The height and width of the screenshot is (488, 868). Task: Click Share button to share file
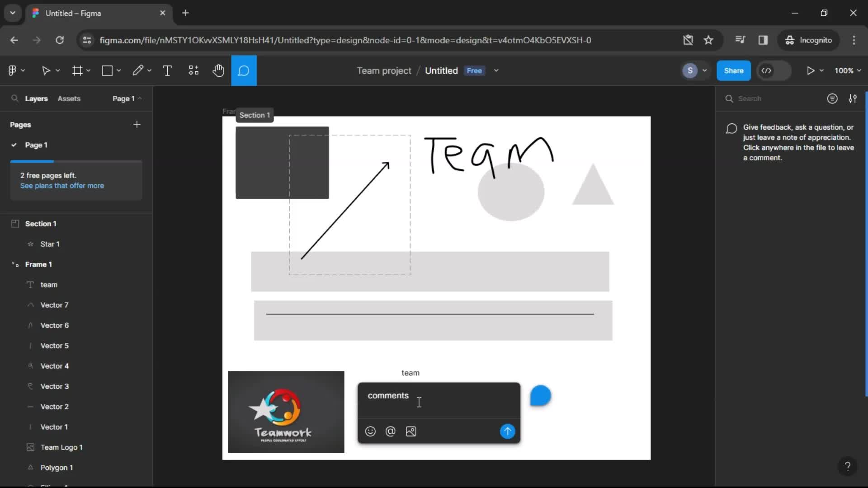pyautogui.click(x=733, y=70)
